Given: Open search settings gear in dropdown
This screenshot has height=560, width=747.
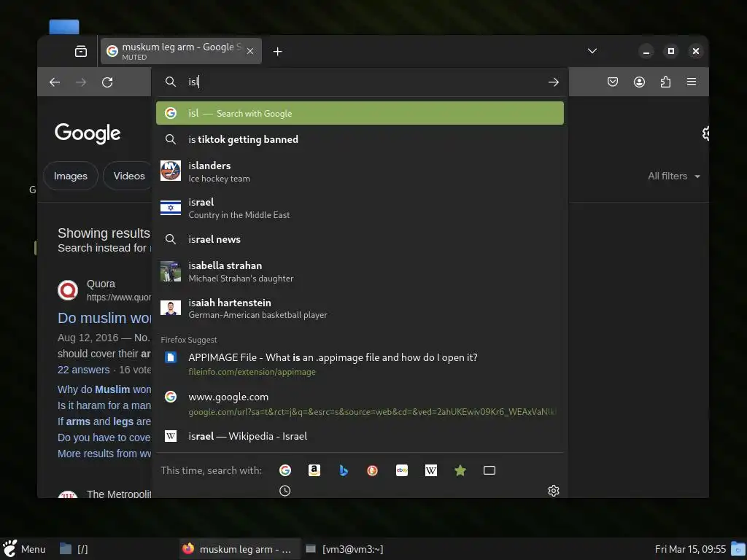Looking at the screenshot, I should tap(553, 491).
